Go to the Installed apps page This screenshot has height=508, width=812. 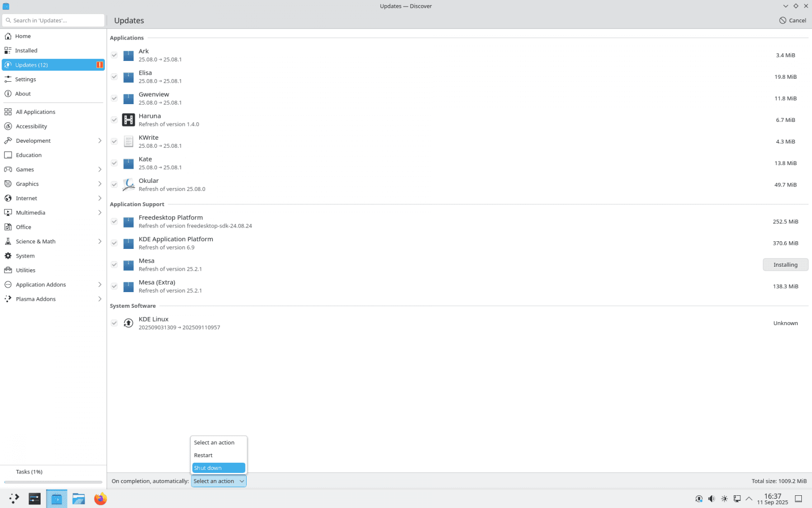click(53, 50)
